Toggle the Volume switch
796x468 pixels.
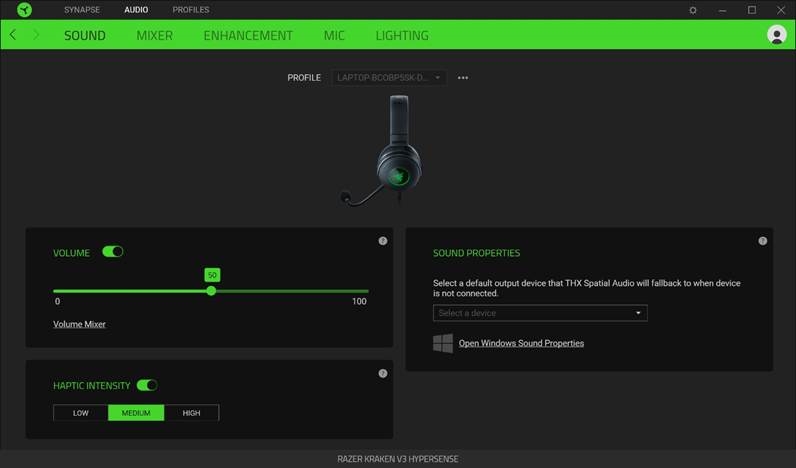[113, 252]
